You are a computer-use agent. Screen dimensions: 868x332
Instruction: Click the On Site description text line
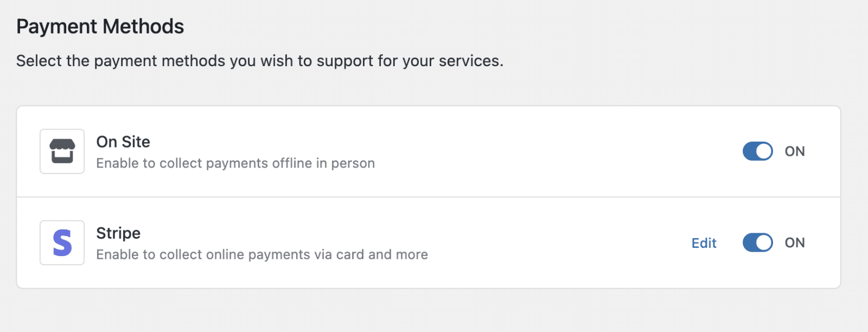[235, 163]
